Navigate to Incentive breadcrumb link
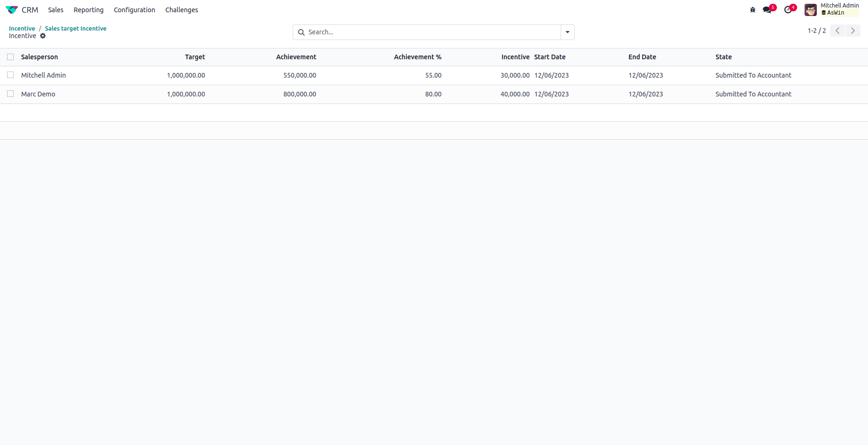This screenshot has height=445, width=868. click(22, 29)
